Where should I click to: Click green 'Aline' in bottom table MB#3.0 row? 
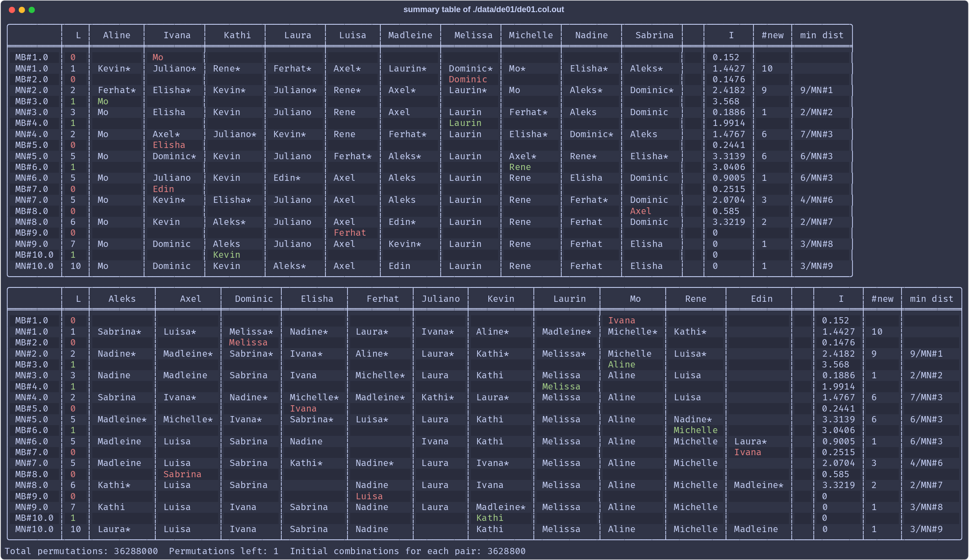point(621,364)
